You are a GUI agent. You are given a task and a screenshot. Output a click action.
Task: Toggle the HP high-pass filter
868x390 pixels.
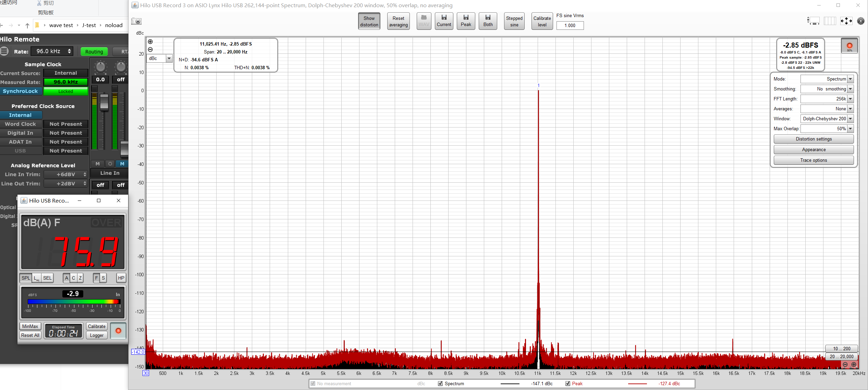coord(121,278)
